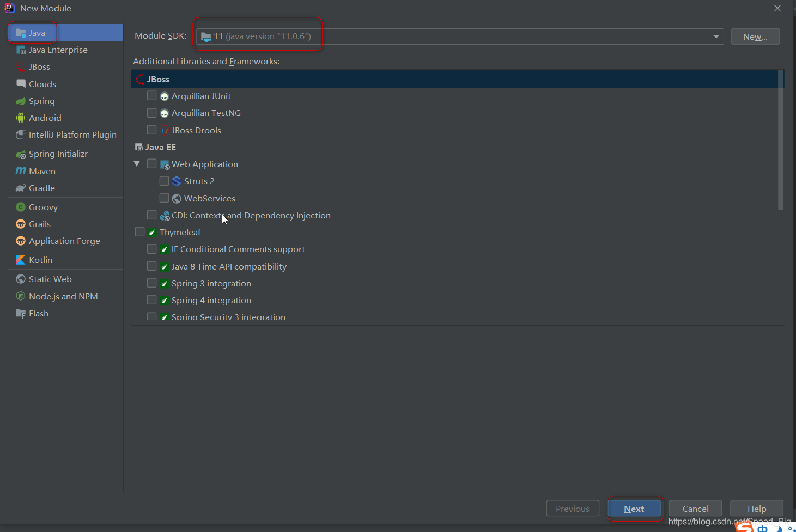Image resolution: width=796 pixels, height=532 pixels.
Task: Click the Arquillian JUnit alien icon
Action: (165, 96)
